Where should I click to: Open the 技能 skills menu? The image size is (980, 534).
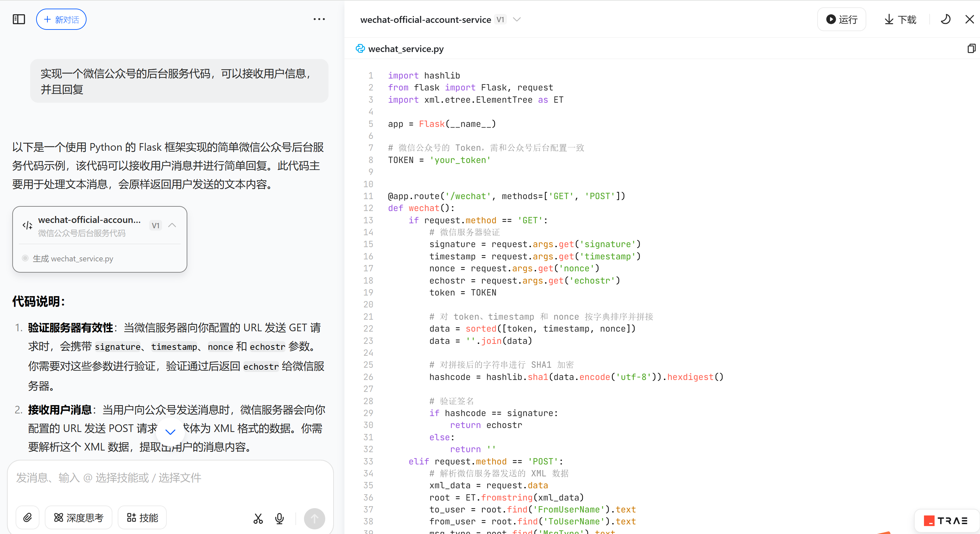[142, 518]
